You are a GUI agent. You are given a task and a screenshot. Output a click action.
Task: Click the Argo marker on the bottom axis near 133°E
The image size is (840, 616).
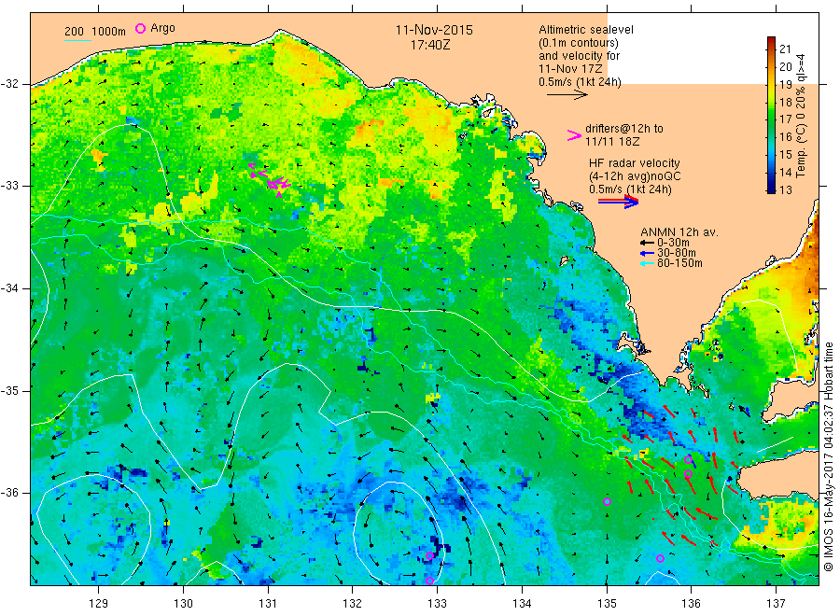pos(429,581)
